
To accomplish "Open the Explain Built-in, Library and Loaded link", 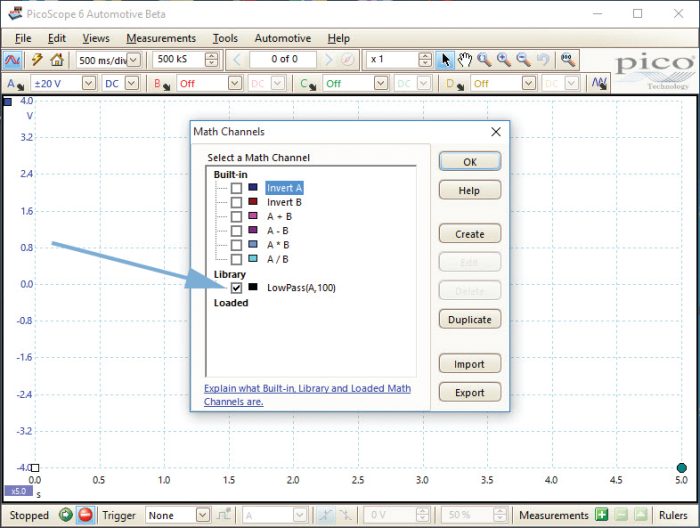I will [x=307, y=395].
